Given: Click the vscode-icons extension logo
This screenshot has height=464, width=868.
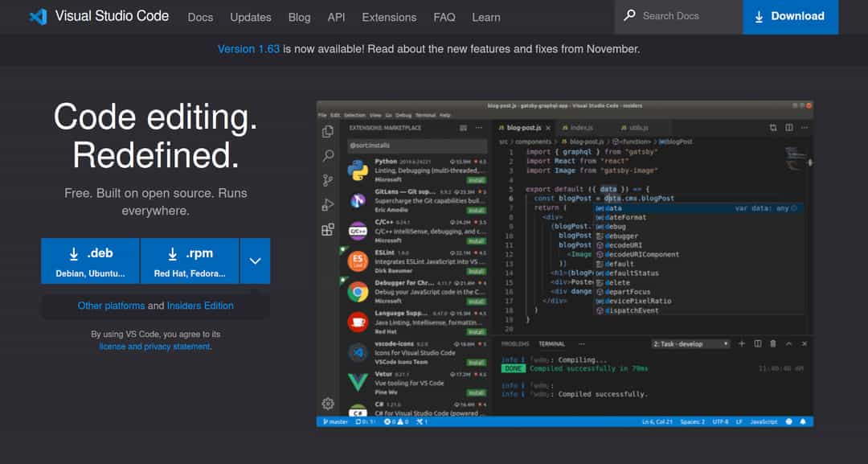Looking at the screenshot, I should click(358, 352).
